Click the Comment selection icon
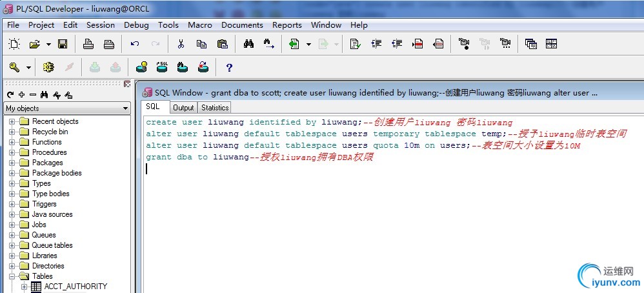This screenshot has width=644, height=293. 418,44
